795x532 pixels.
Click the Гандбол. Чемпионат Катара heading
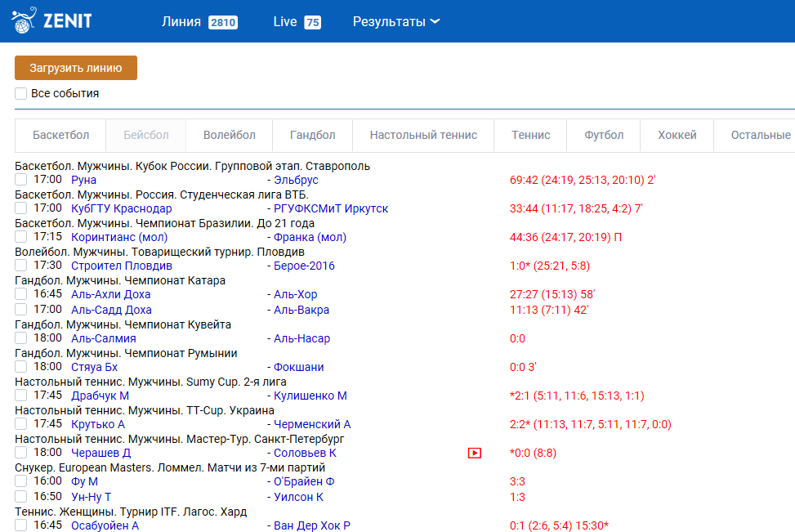[x=120, y=280]
